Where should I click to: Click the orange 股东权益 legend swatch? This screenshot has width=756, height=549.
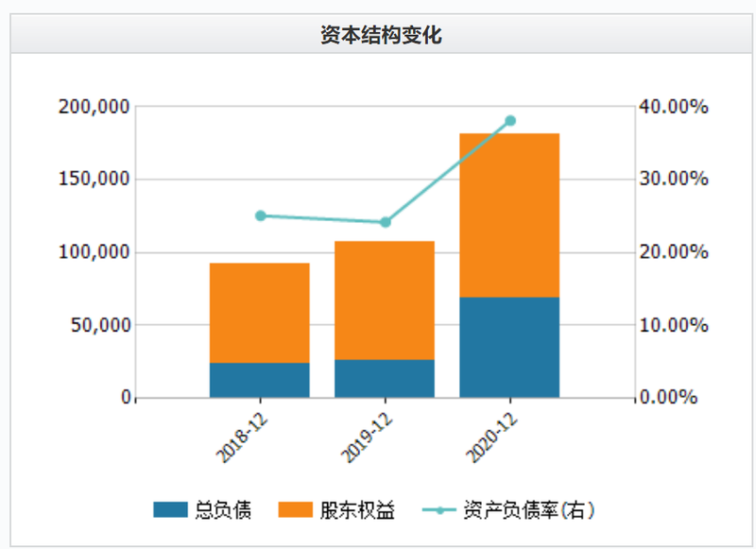pos(295,509)
